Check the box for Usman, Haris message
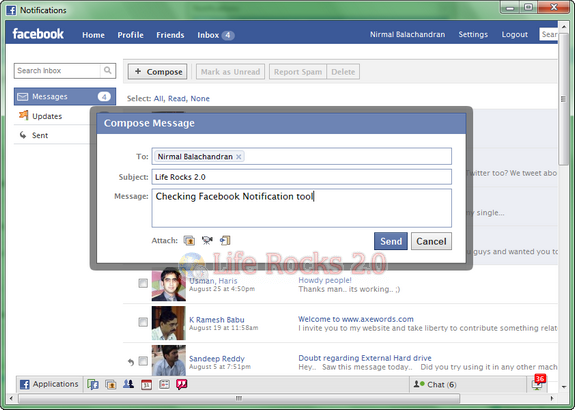This screenshot has height=410, width=575. click(143, 283)
